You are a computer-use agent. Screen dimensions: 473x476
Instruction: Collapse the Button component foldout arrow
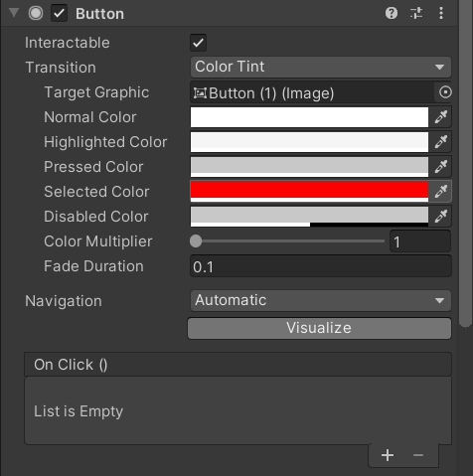14,13
